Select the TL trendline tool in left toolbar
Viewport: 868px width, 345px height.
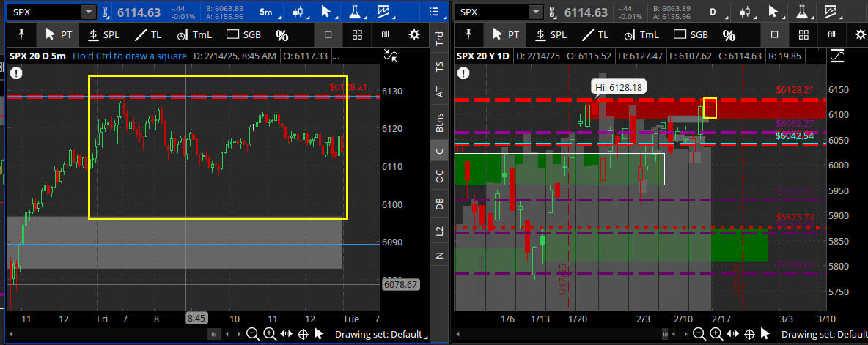tap(147, 34)
